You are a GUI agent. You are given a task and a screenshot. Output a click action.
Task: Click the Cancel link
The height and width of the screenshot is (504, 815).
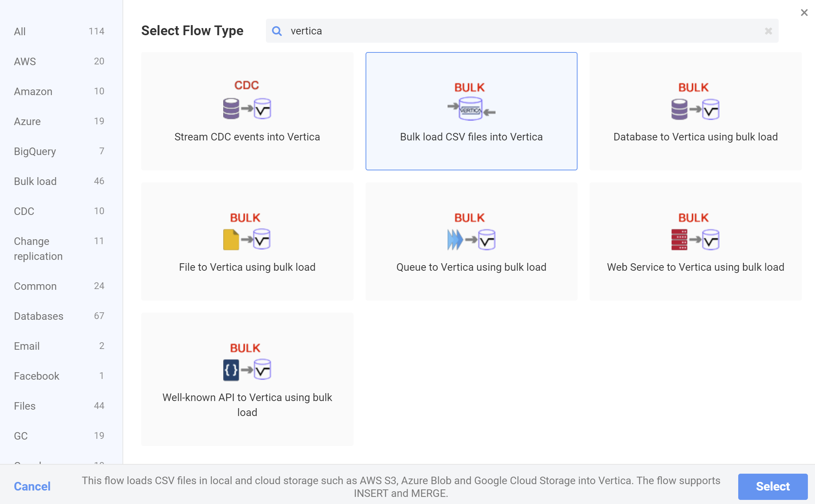(32, 486)
